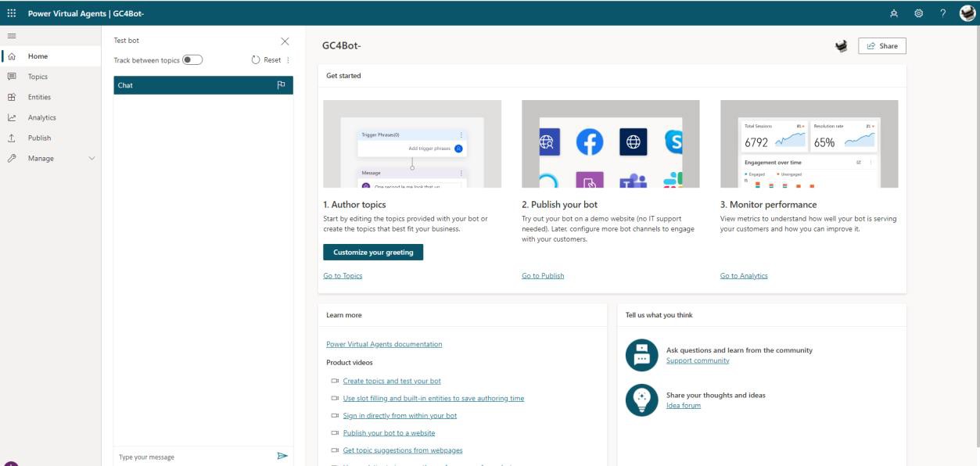Open Get topic suggestions from webpages link

point(403,450)
